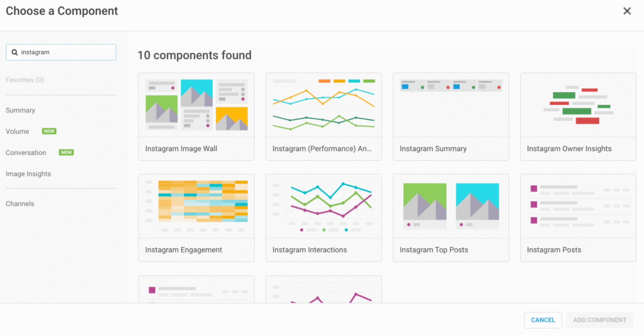The width and height of the screenshot is (644, 336).
Task: Show Favorites (0) list
Action: point(25,80)
